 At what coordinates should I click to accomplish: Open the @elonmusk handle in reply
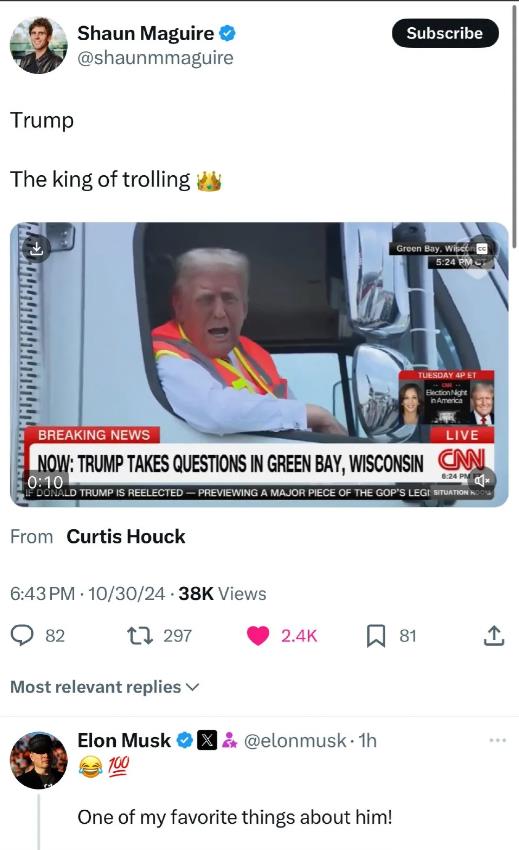[x=295, y=740]
